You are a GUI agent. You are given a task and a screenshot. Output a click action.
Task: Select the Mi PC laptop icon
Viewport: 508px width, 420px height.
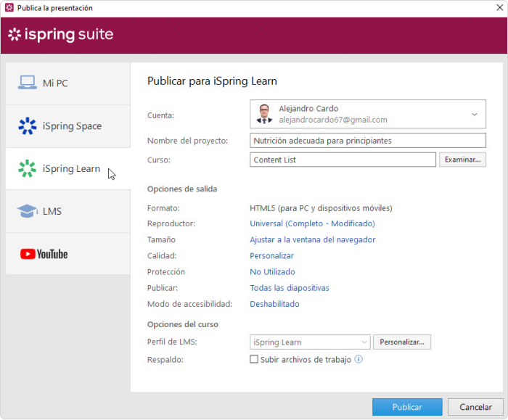coord(28,83)
